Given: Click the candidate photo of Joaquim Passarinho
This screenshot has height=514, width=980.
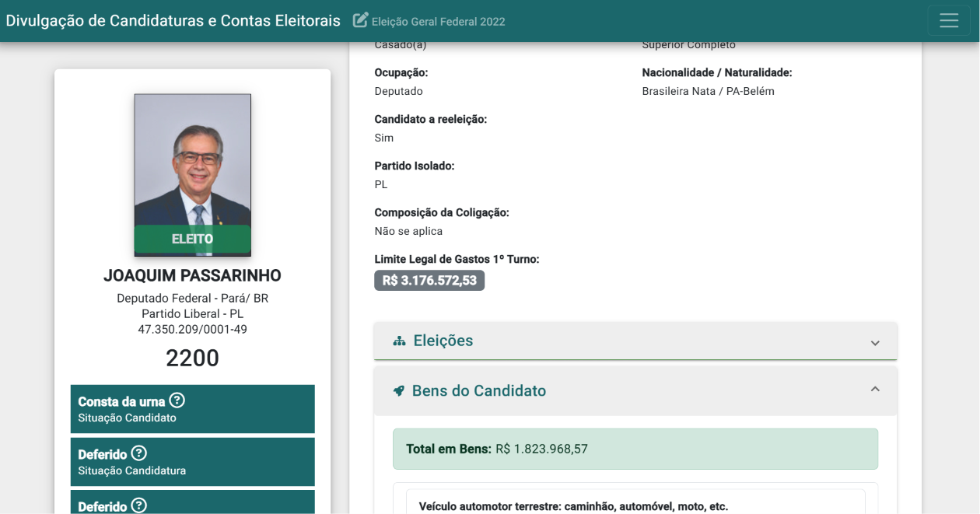Looking at the screenshot, I should tap(193, 175).
